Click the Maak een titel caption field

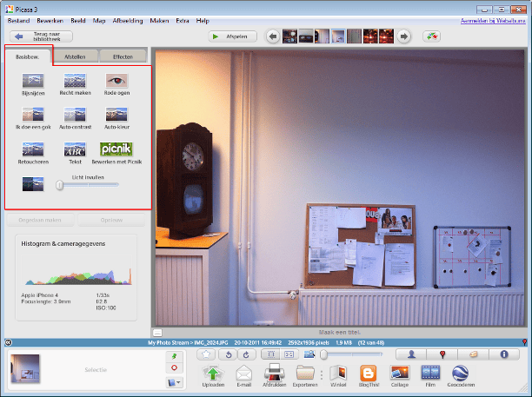339,332
